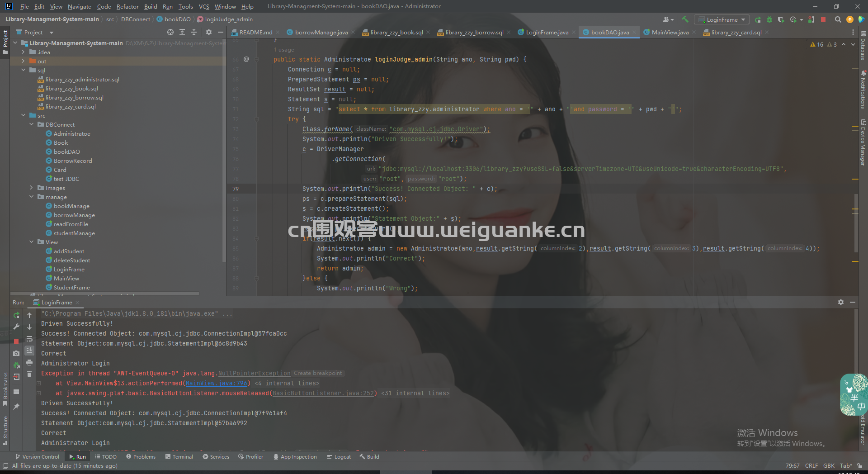The width and height of the screenshot is (868, 474).
Task: Open the LoginFrame run configuration dropdown
Action: pos(722,19)
